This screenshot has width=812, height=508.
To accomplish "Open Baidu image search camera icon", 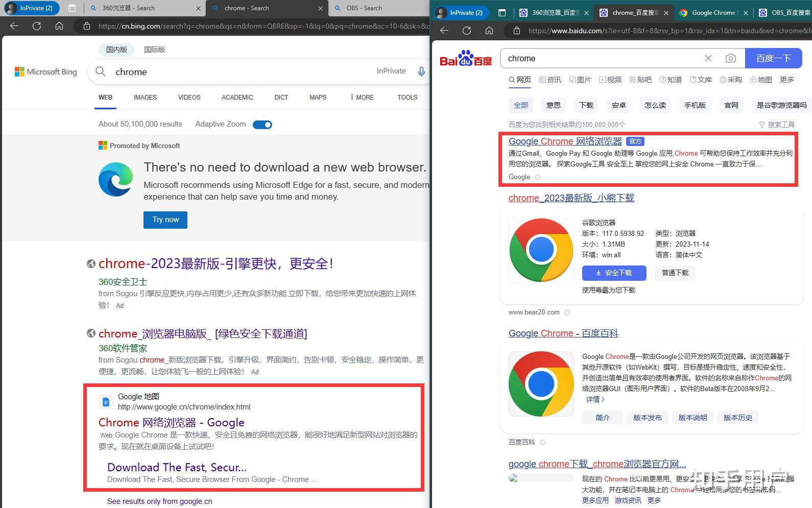I will pyautogui.click(x=731, y=58).
